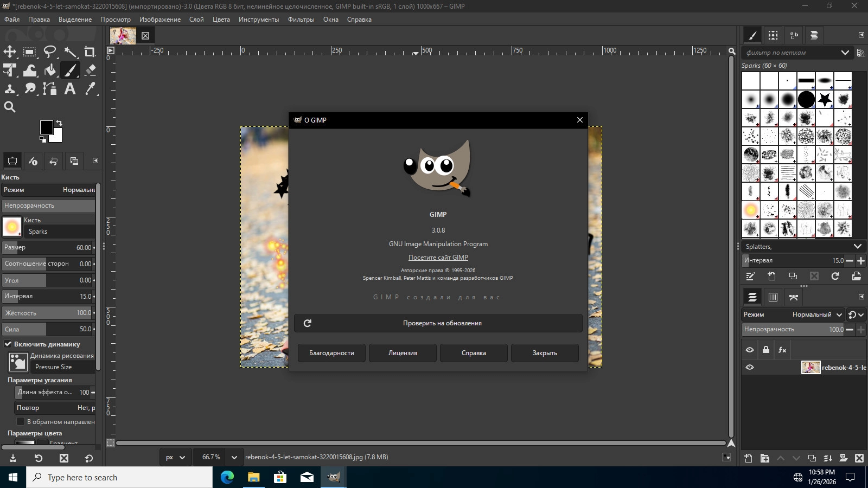Pick the Bucket Fill tool
Screen dimensions: 868x488
(x=50, y=70)
